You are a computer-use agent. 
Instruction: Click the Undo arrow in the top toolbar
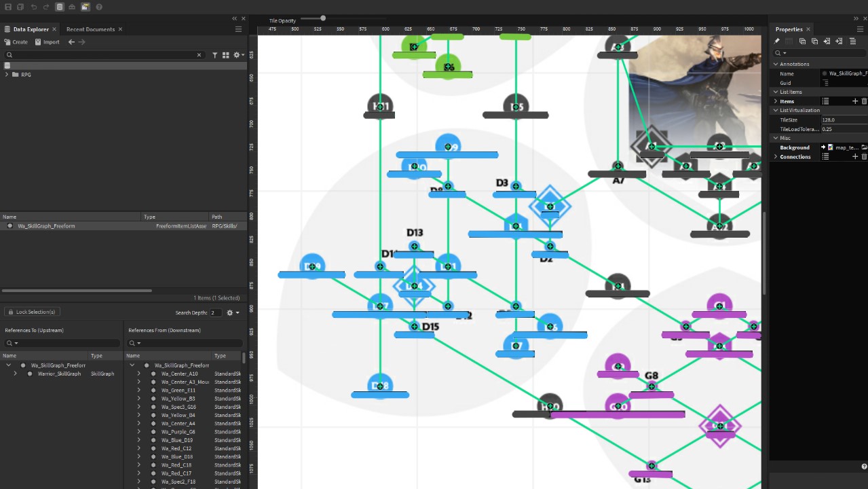pos(34,7)
